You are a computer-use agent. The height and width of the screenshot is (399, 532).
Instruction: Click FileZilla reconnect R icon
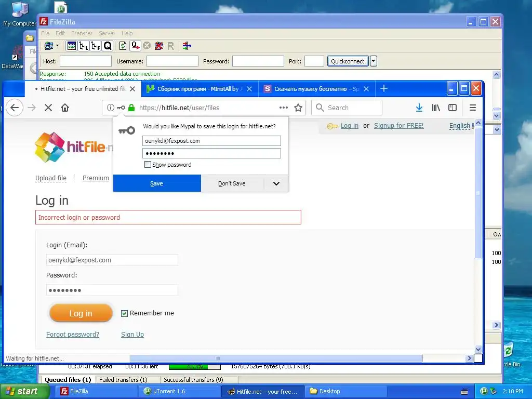click(x=170, y=46)
